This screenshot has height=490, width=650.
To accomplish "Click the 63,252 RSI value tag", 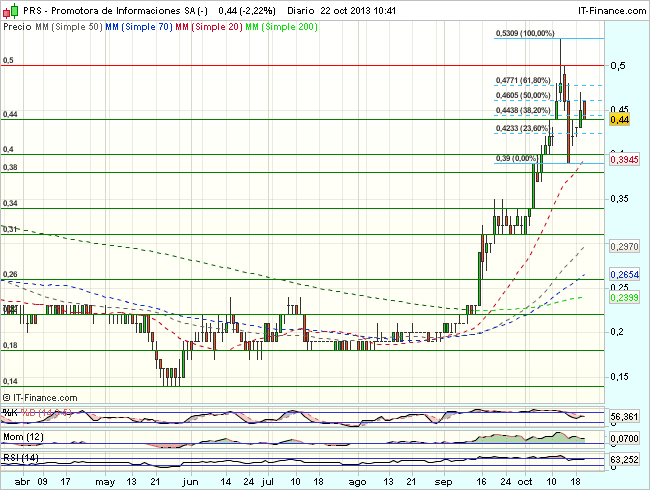I will 623,460.
